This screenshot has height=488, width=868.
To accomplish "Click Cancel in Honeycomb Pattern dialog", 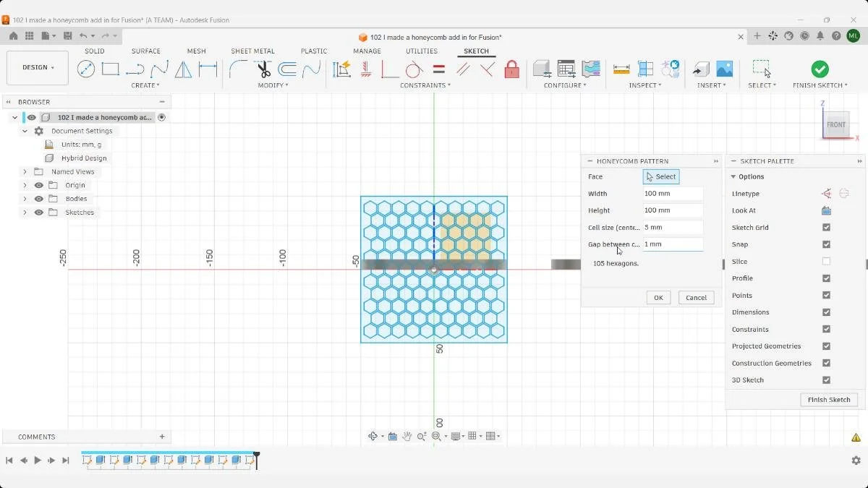I will pos(696,298).
